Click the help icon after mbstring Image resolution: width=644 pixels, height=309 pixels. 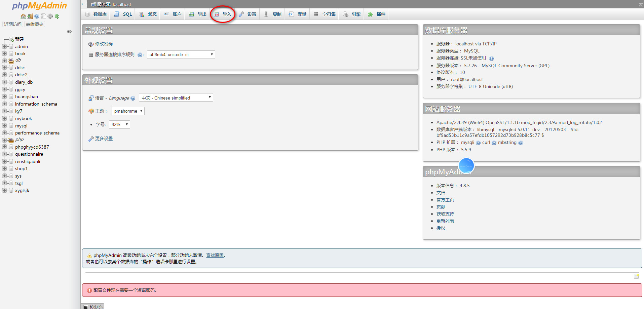pos(521,143)
